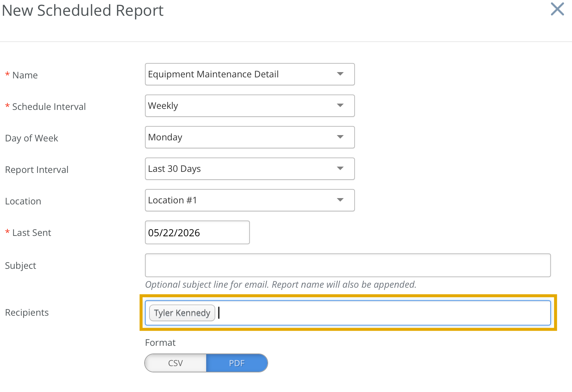Click the Subject label text
Screen dimensions: 572x392
[21, 266]
